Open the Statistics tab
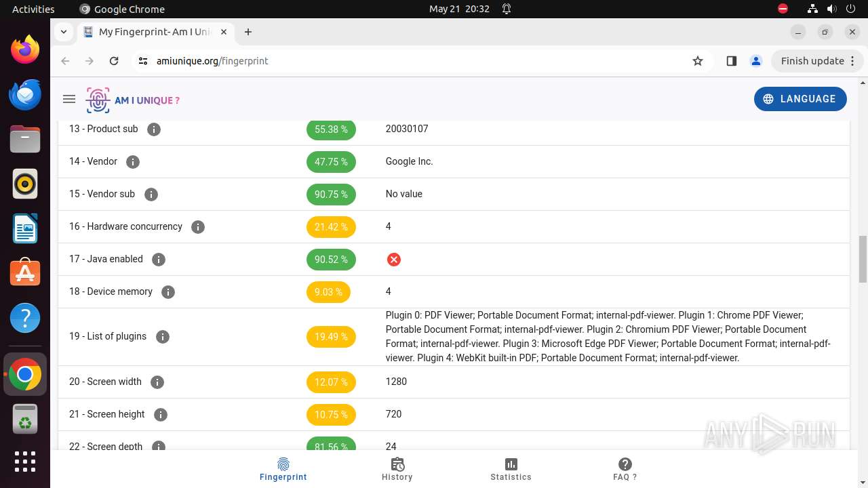Viewport: 868px width, 488px height. tap(511, 469)
